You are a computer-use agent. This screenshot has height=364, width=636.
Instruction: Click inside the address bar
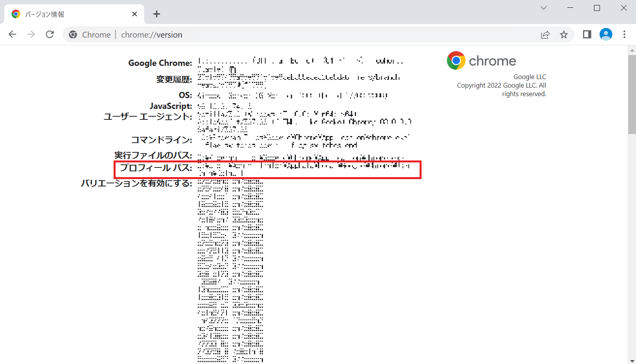pos(271,35)
